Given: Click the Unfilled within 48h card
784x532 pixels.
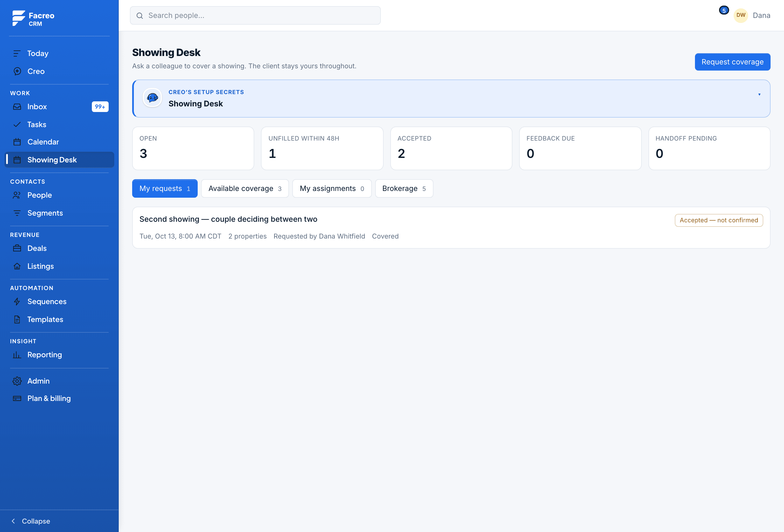Looking at the screenshot, I should tap(322, 148).
